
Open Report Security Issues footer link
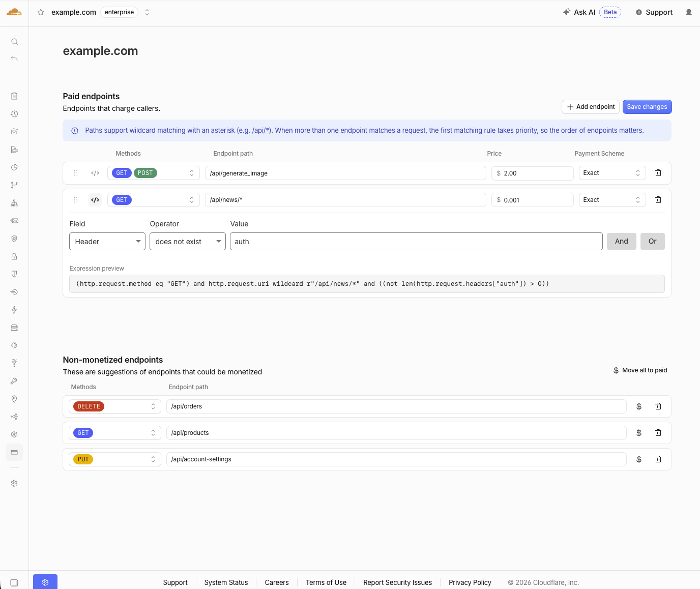point(397,582)
